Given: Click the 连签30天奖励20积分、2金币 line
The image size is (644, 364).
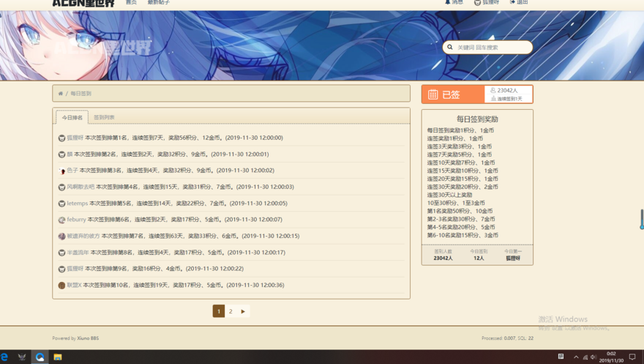Looking at the screenshot, I should tap(463, 187).
